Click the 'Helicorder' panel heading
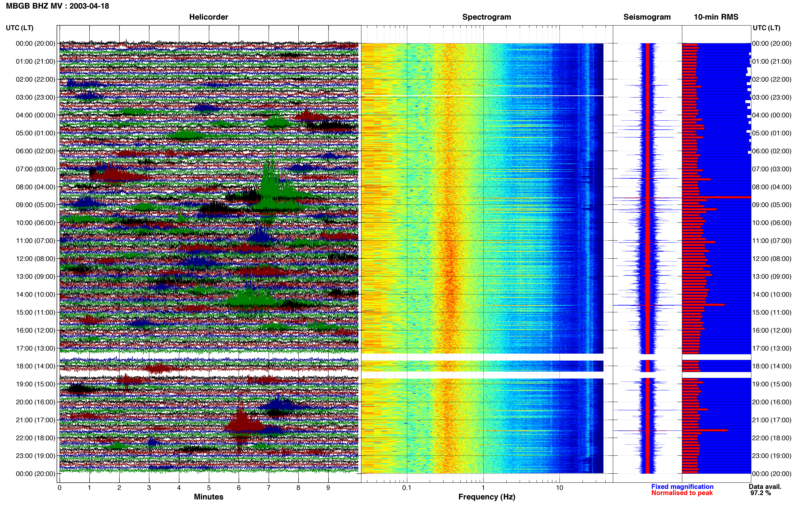 (x=209, y=17)
